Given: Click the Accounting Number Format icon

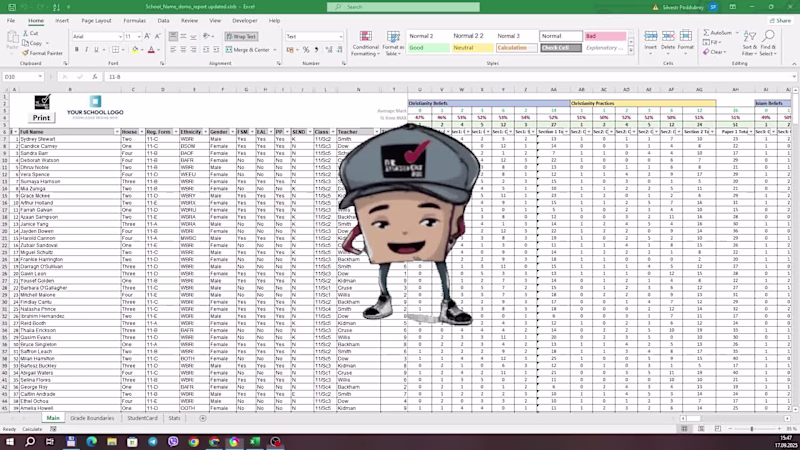Looking at the screenshot, I should [x=290, y=49].
